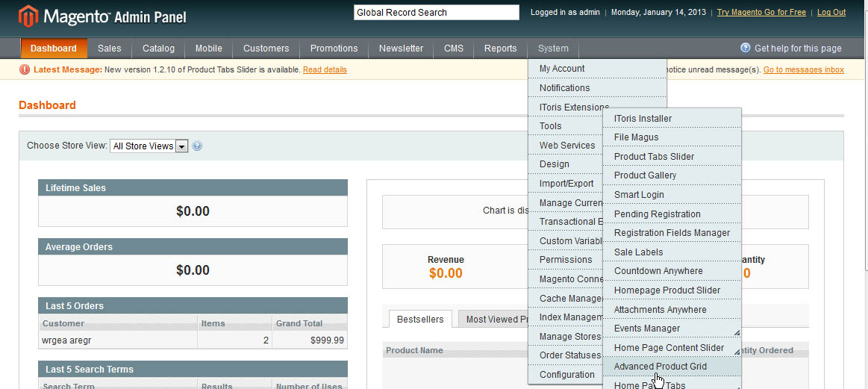Select IToris Extensions menu entry
Screen dimensions: 868x389
pyautogui.click(x=574, y=107)
